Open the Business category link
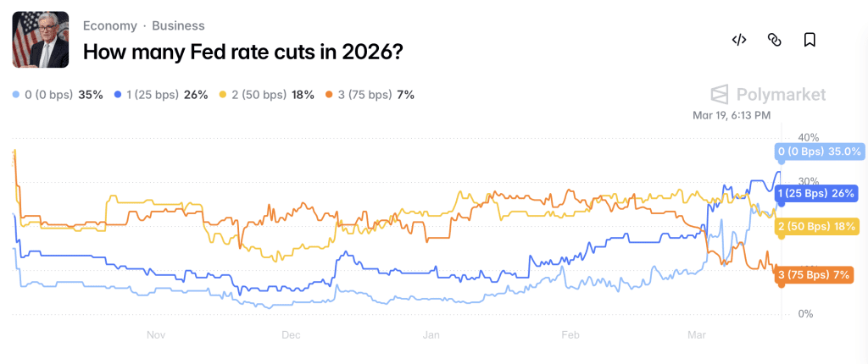The image size is (868, 364). pos(178,25)
